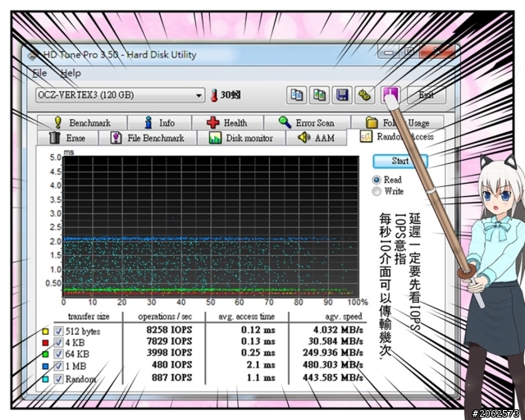This screenshot has width=525, height=420.
Task: Click the operations / sec column header
Action: pyautogui.click(x=165, y=317)
